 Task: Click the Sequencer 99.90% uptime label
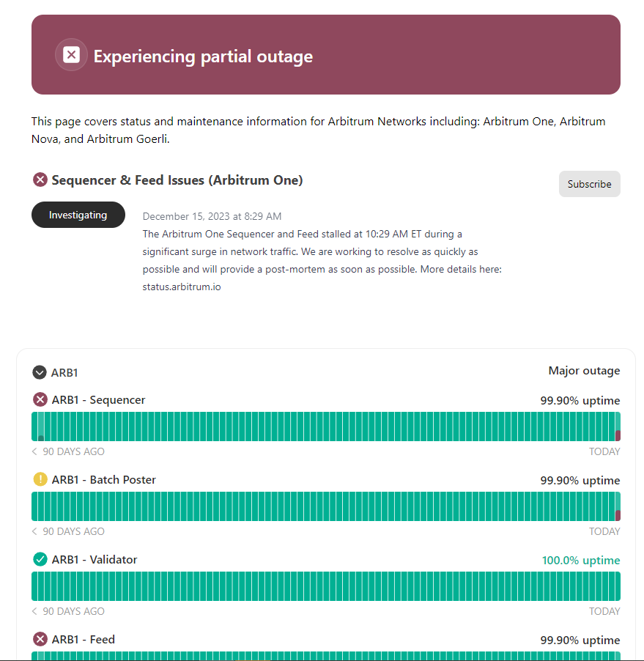click(580, 401)
